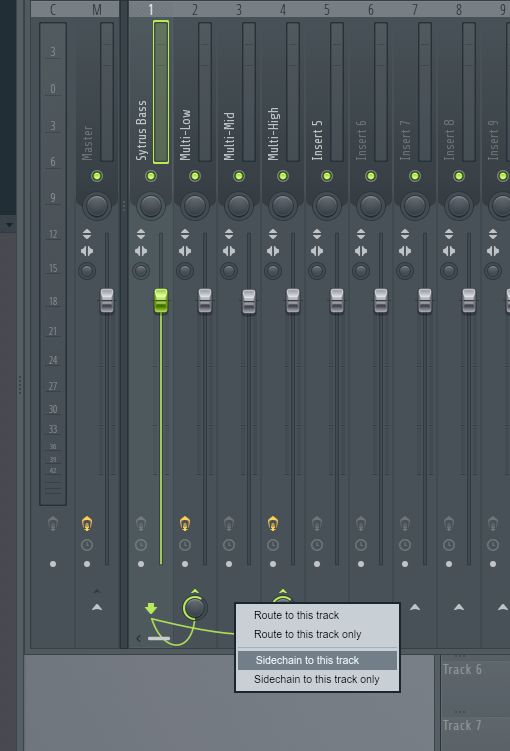Choose Route to this track only
This screenshot has height=751, width=510.
tap(307, 634)
